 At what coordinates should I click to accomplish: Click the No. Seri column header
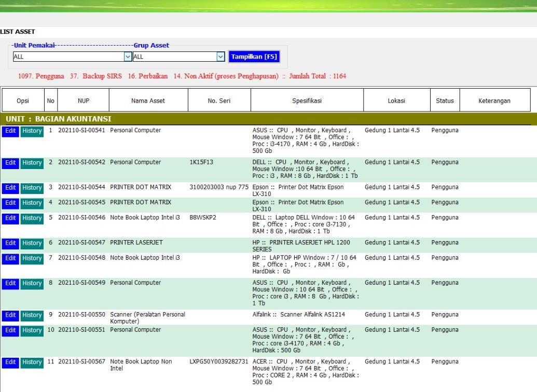point(219,100)
